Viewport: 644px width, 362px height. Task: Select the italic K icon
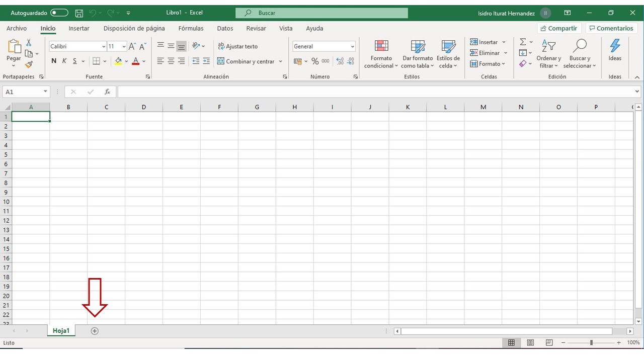64,61
